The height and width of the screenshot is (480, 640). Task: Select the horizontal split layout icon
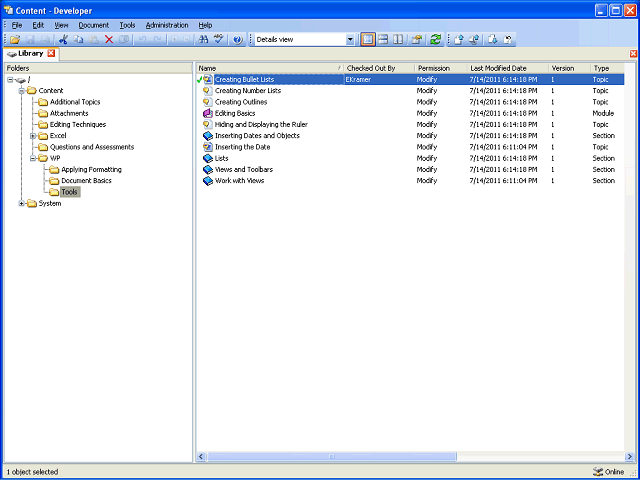383,40
